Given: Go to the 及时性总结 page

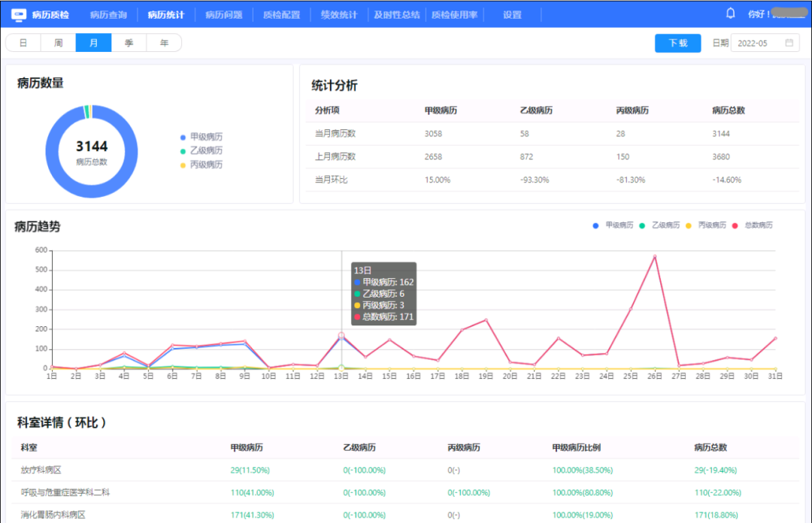Looking at the screenshot, I should (x=396, y=14).
